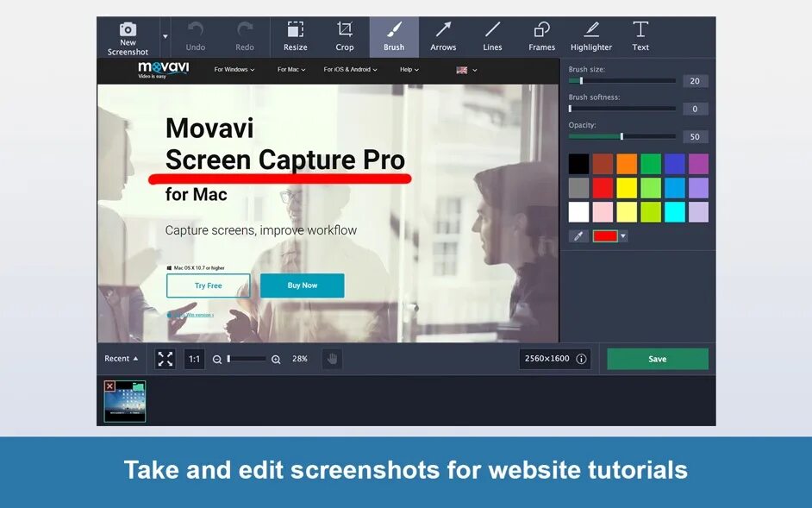Choose the pink color swatch
Viewport: 812px width, 508px height.
tap(603, 212)
